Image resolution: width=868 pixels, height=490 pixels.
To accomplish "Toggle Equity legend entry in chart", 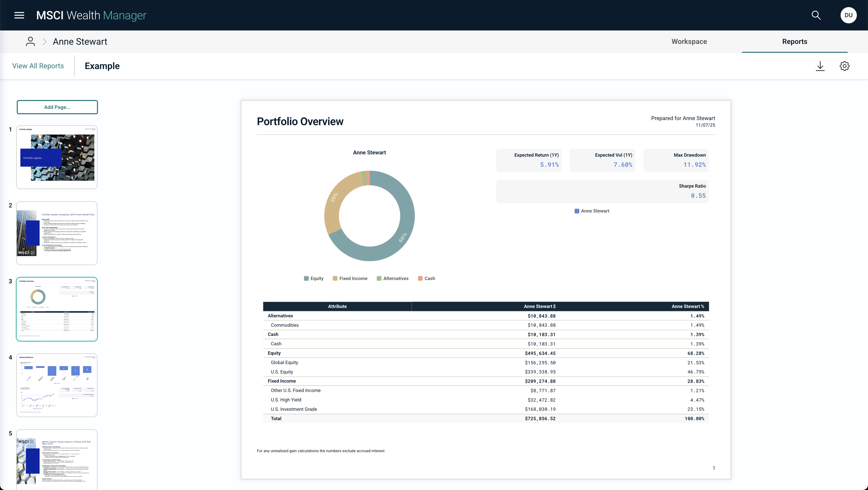I will (313, 278).
